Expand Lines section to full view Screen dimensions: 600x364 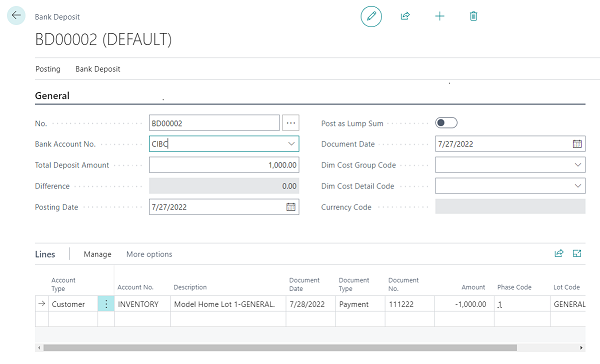click(x=577, y=253)
